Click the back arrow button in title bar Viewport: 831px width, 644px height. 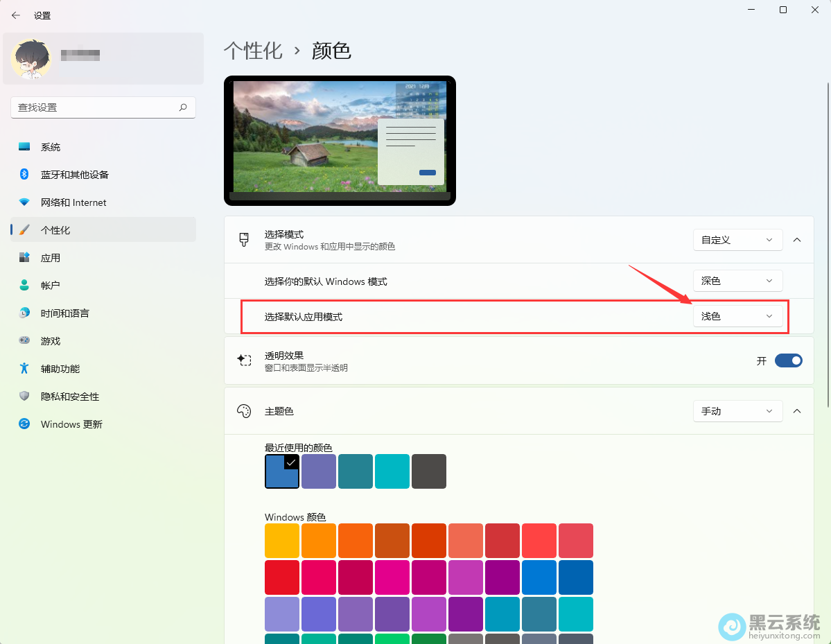point(16,15)
